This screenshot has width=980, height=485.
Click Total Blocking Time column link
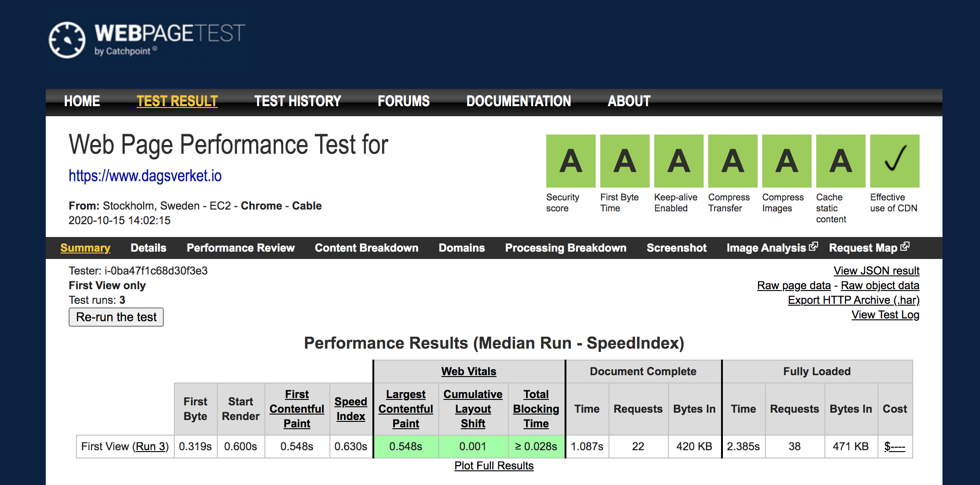(x=536, y=409)
